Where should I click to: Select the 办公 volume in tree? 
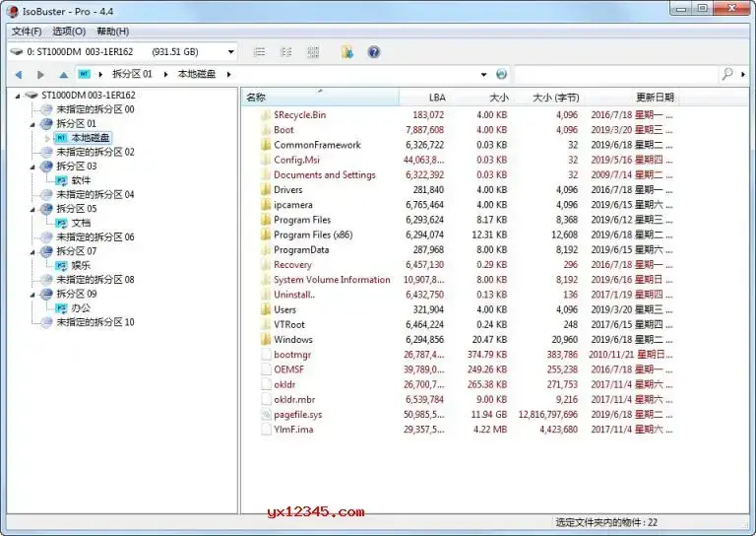click(x=81, y=307)
